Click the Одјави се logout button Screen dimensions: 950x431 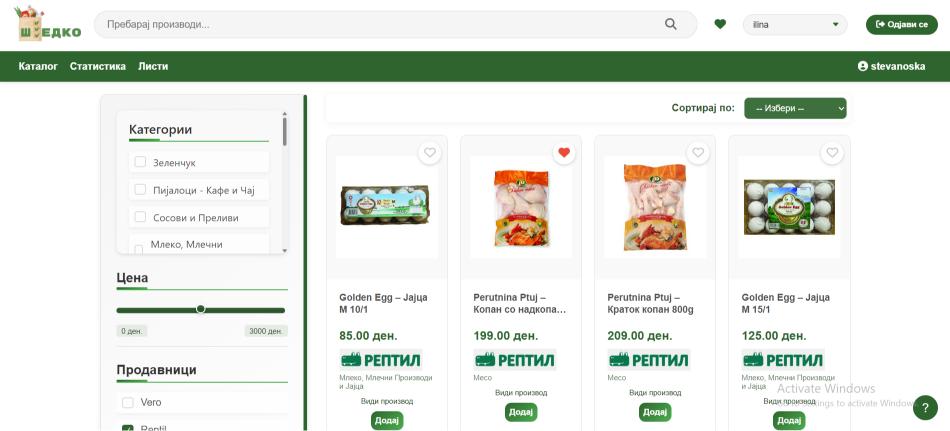point(901,24)
